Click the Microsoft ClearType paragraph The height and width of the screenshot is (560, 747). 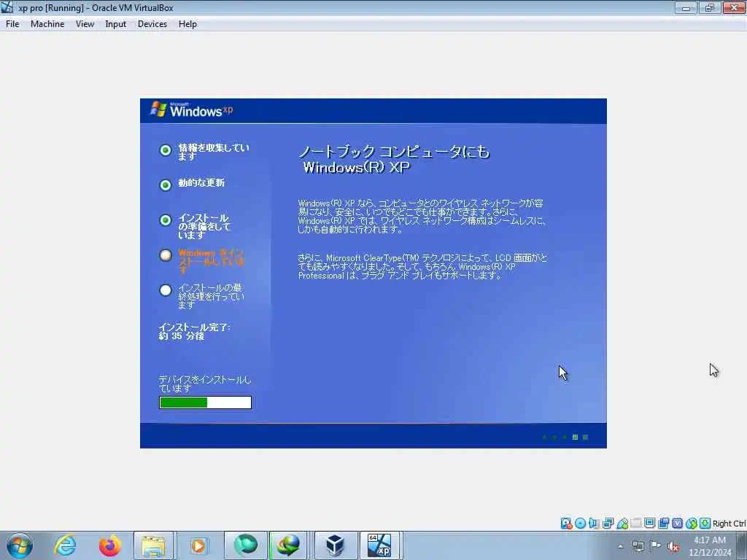click(x=423, y=267)
